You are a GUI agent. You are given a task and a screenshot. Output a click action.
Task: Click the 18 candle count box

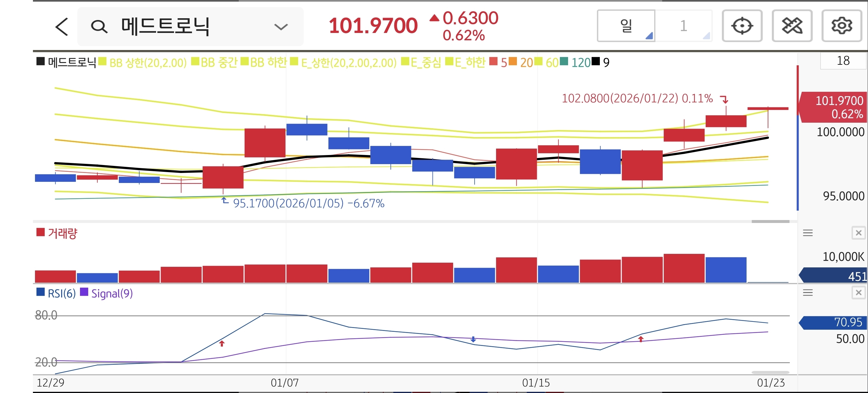tap(843, 61)
